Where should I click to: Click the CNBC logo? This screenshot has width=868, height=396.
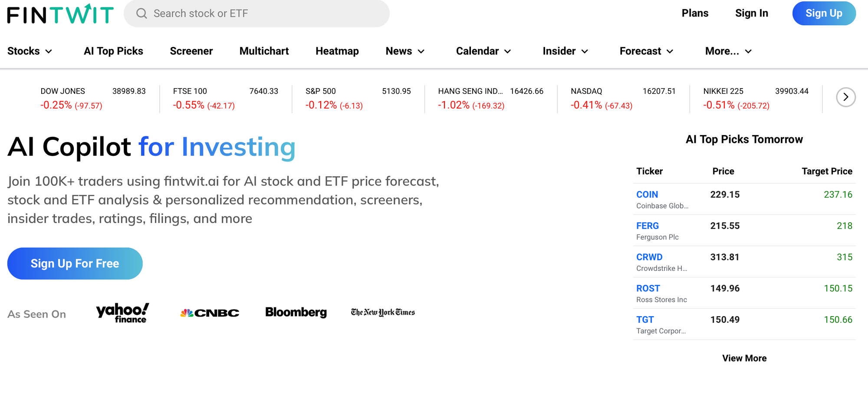coord(210,313)
